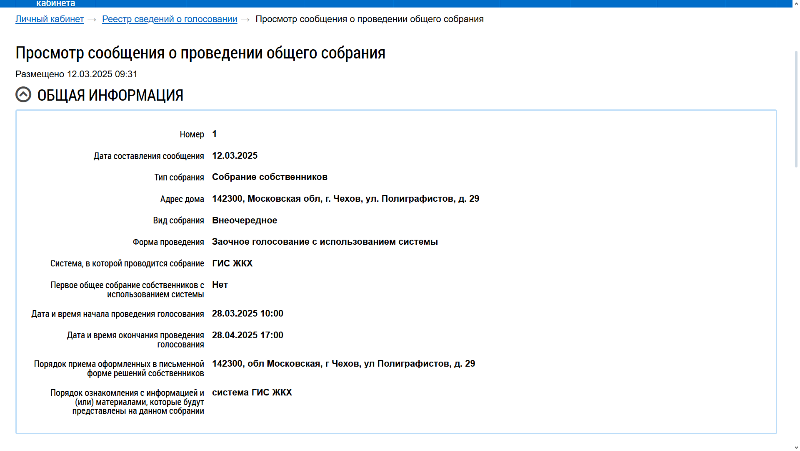Select the written decisions address value
The width and height of the screenshot is (800, 451).
[x=343, y=364]
